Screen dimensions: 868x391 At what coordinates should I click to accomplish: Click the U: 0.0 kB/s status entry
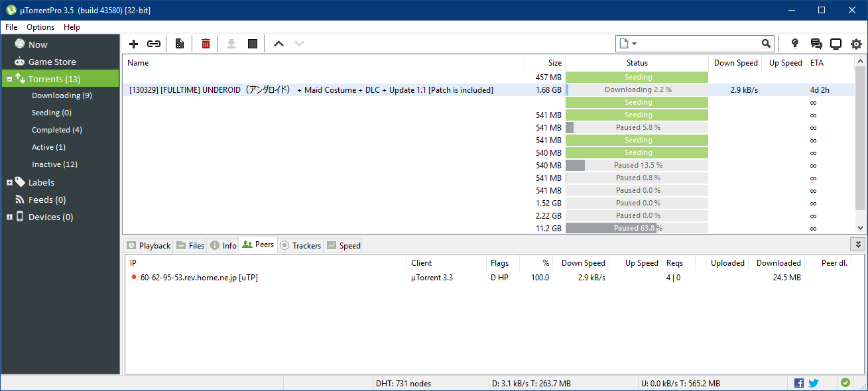pos(680,383)
